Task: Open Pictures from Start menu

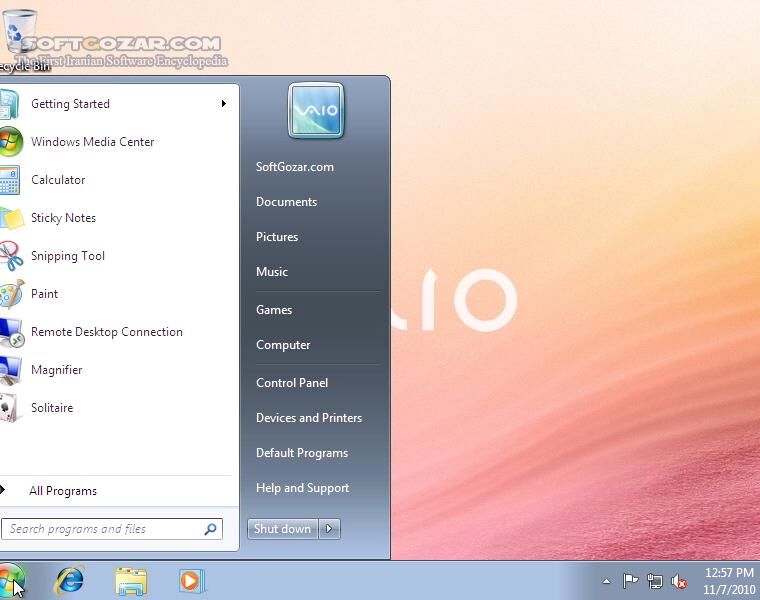Action: click(x=277, y=237)
